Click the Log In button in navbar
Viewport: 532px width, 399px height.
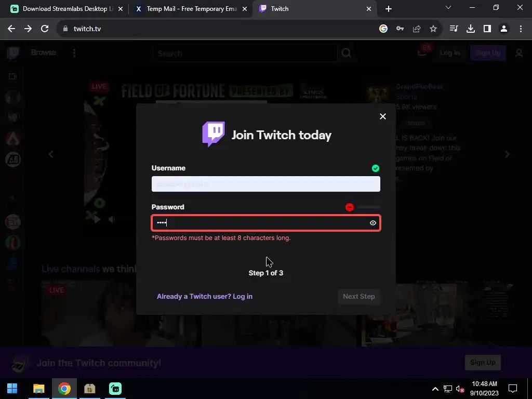click(450, 53)
